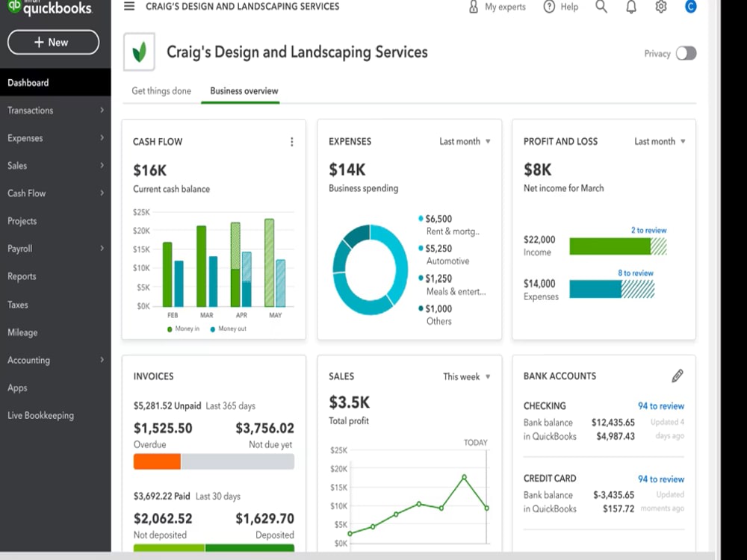Open Profit and Loss Last month dropdown
Screen dimensions: 747x560
pos(660,141)
